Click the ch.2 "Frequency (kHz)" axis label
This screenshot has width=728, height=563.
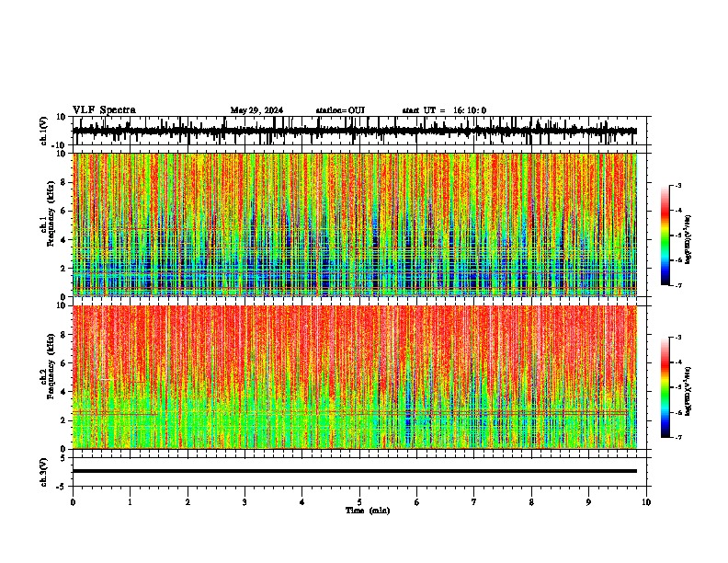click(x=51, y=365)
